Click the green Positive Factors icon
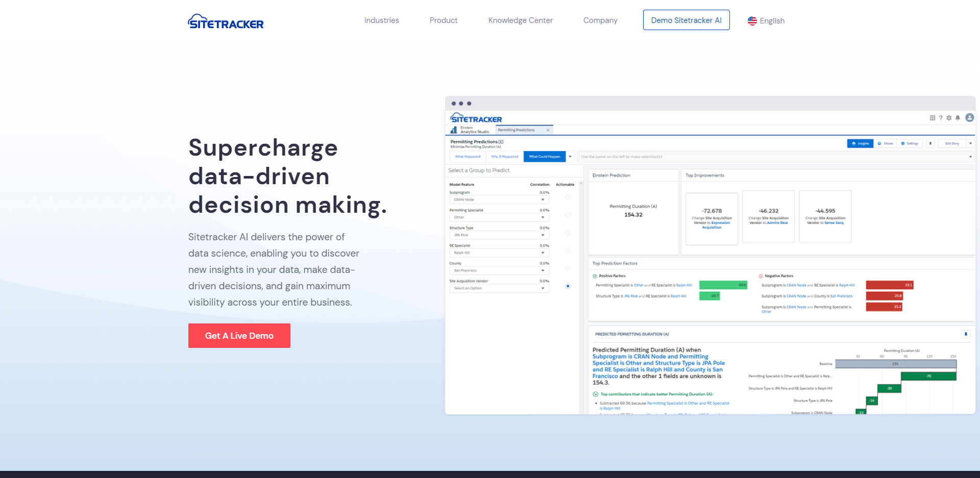The width and height of the screenshot is (980, 478). [595, 276]
